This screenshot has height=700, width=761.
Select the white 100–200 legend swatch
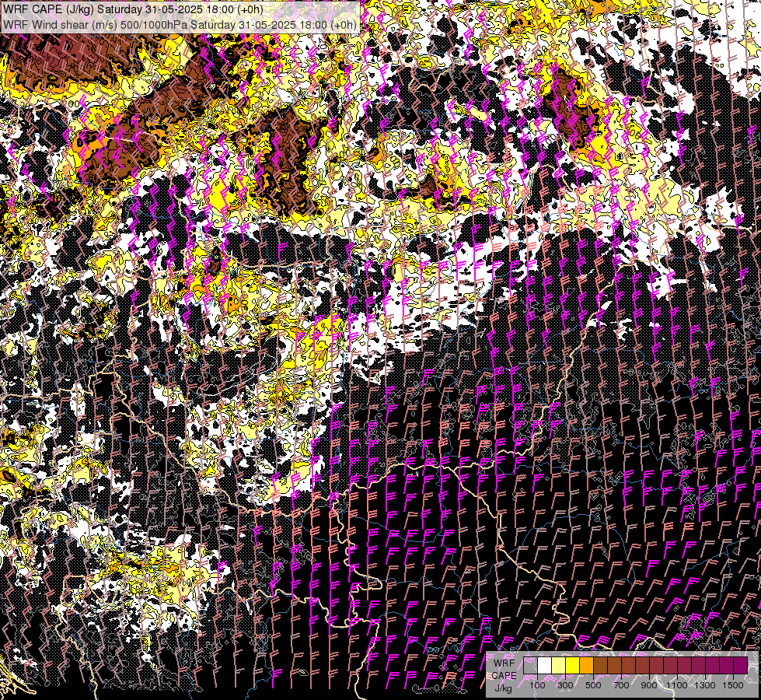tap(545, 665)
